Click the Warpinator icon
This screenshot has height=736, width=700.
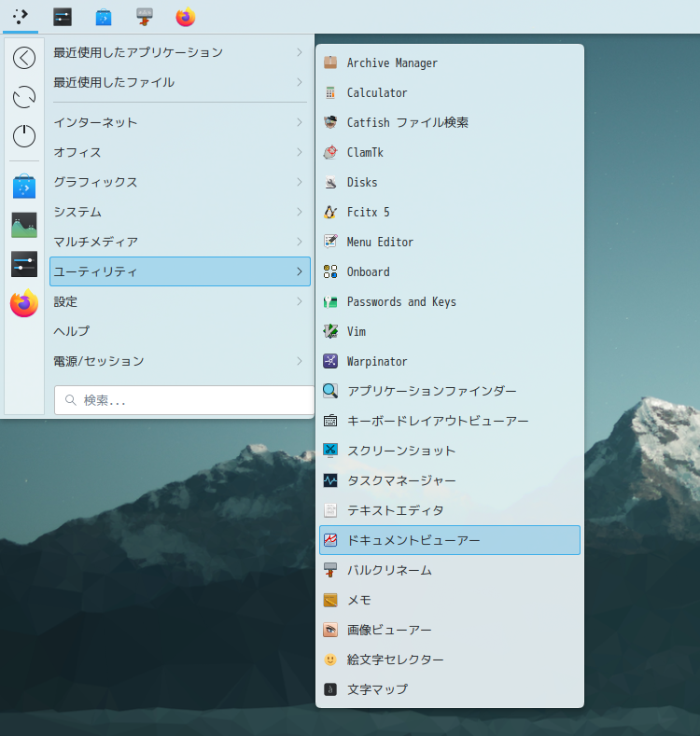pyautogui.click(x=330, y=361)
